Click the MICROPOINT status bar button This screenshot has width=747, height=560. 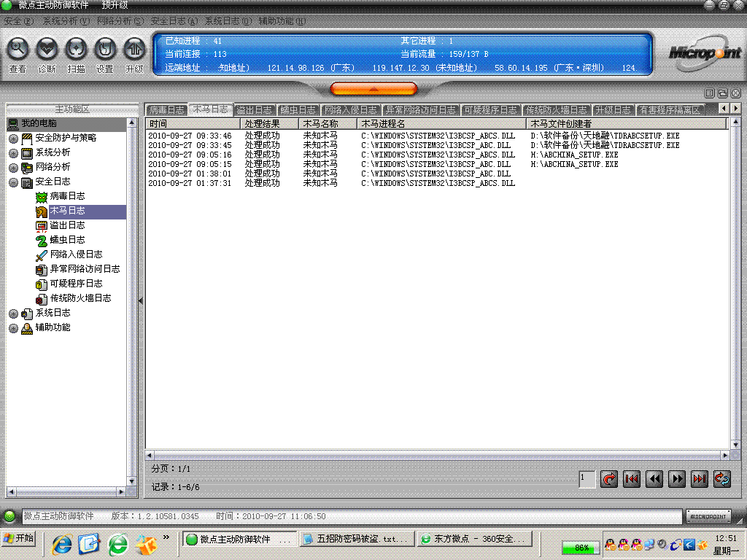click(708, 516)
